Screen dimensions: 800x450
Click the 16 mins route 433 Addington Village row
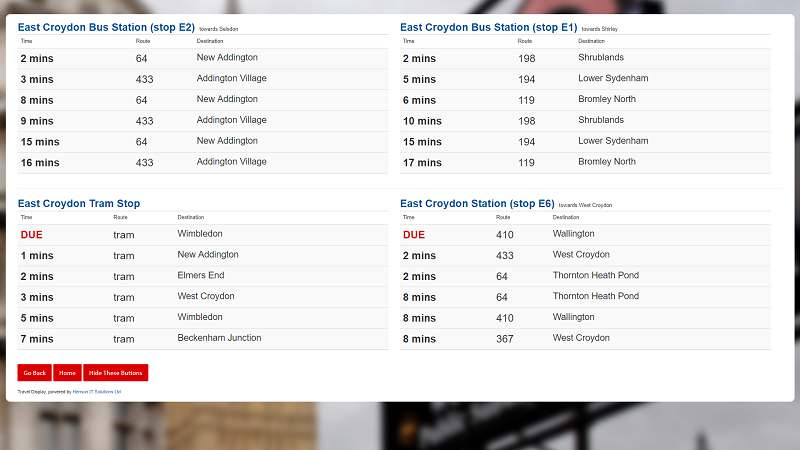pyautogui.click(x=200, y=162)
